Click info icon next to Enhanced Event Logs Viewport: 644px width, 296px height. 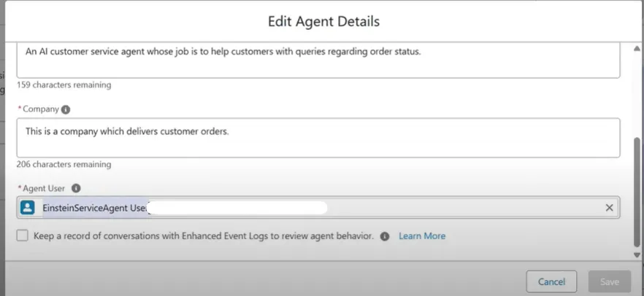point(385,236)
